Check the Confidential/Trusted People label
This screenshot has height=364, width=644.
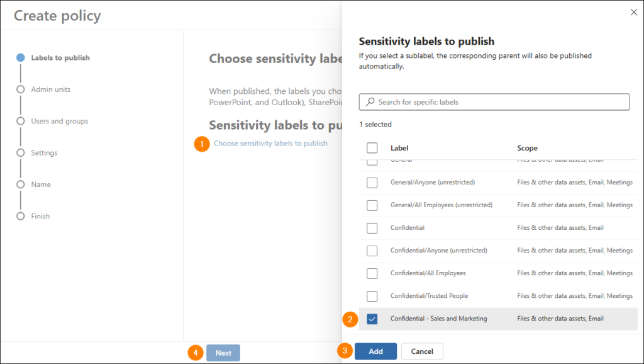click(x=372, y=296)
